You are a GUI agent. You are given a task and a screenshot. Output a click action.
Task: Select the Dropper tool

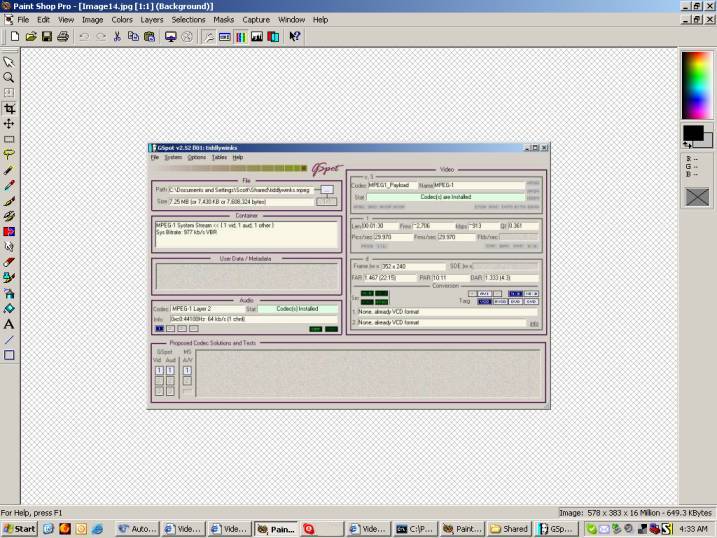pos(9,186)
